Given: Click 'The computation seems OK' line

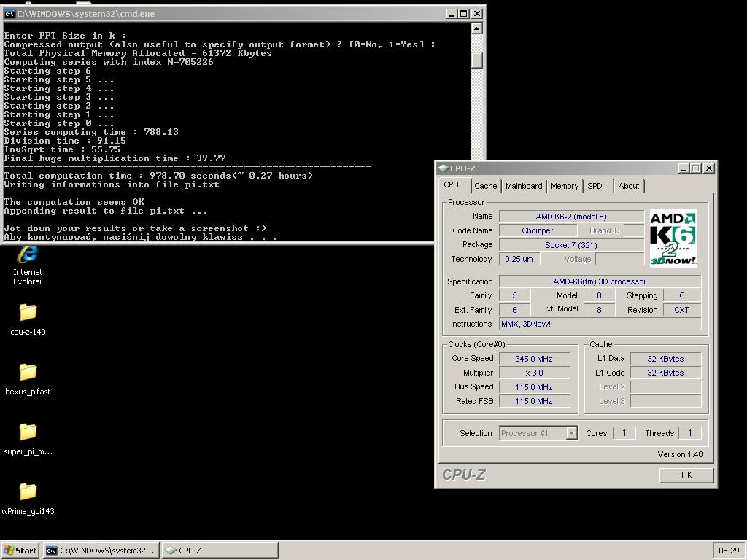Looking at the screenshot, I should [74, 202].
